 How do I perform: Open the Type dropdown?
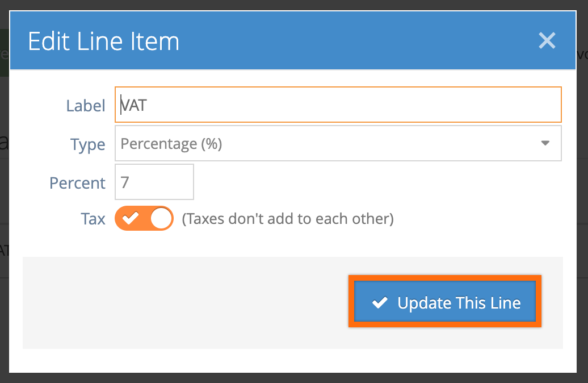pyautogui.click(x=338, y=143)
